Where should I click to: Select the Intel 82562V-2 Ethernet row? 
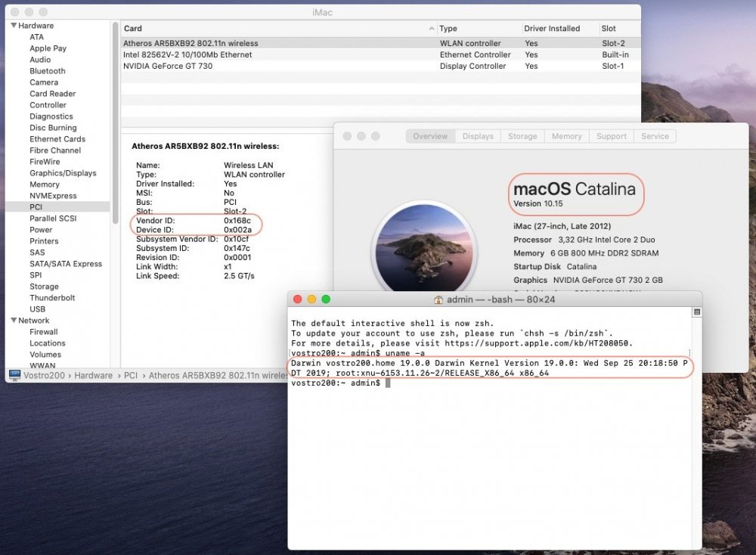tap(187, 55)
